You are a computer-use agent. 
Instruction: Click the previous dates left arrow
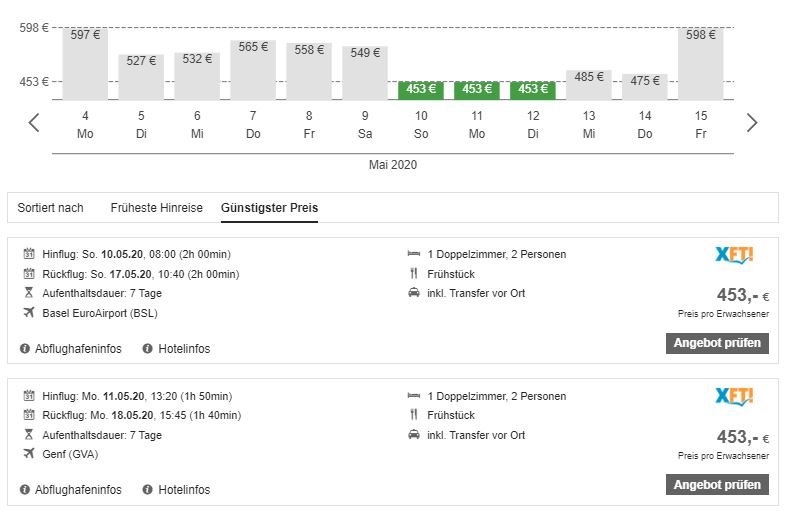[x=34, y=123]
